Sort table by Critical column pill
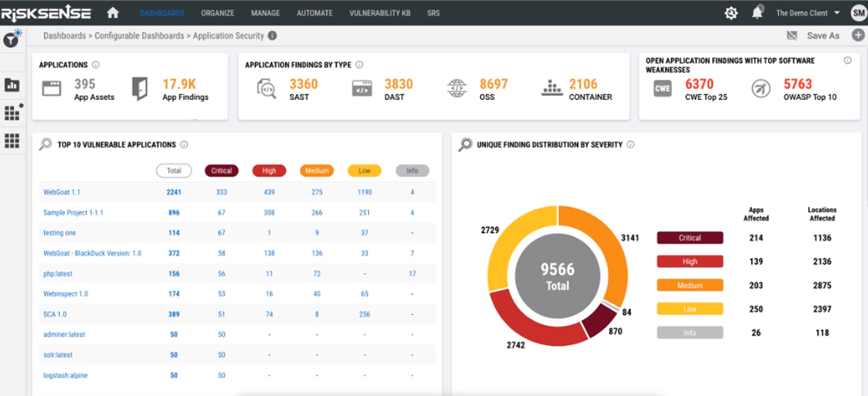The height and width of the screenshot is (396, 868). pyautogui.click(x=221, y=171)
